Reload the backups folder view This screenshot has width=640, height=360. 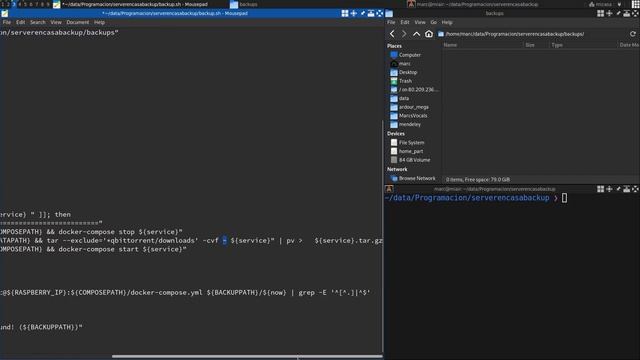tap(633, 34)
